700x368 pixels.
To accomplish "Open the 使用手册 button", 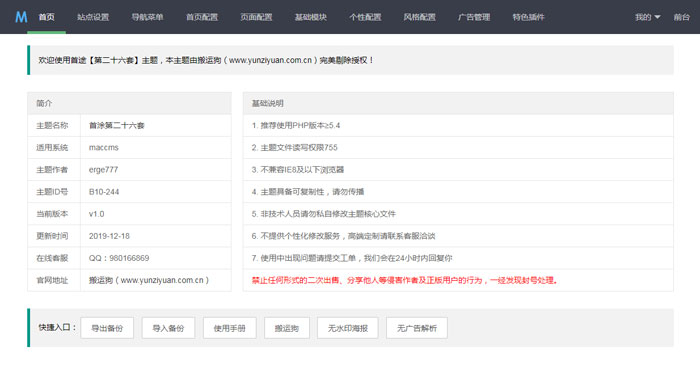I will click(x=229, y=328).
